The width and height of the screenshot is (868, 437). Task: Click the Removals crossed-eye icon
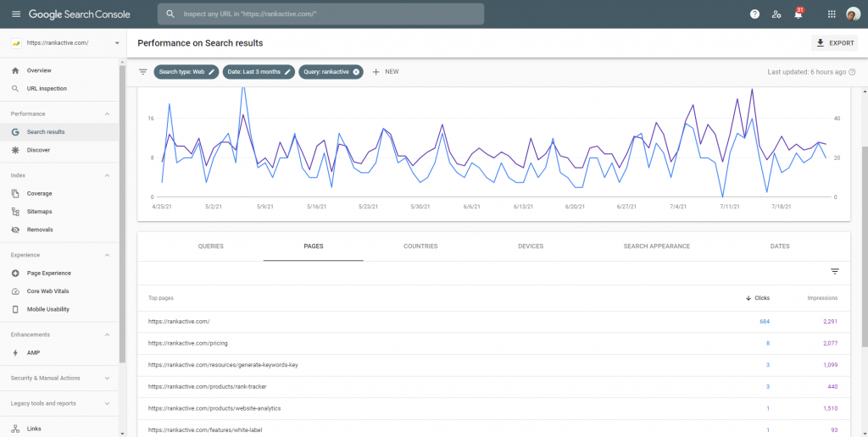click(x=15, y=230)
